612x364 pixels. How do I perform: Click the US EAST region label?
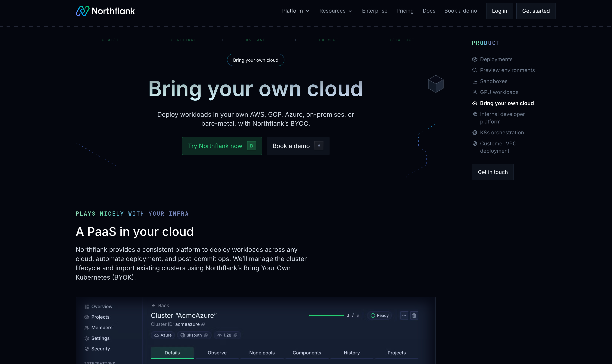point(256,40)
